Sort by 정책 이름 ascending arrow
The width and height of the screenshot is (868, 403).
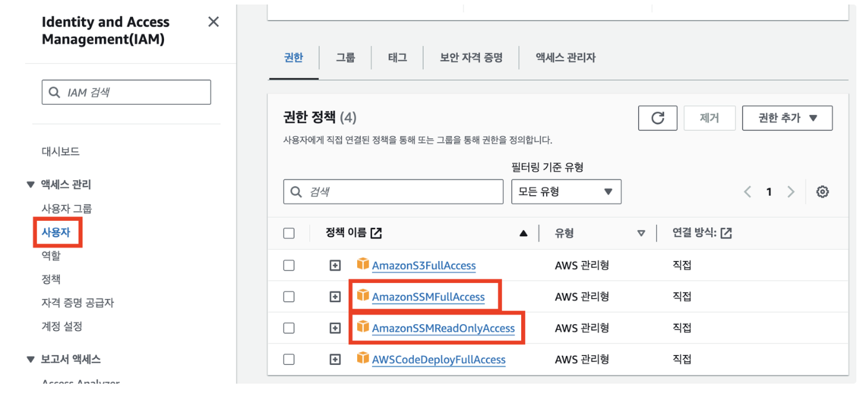[524, 234]
